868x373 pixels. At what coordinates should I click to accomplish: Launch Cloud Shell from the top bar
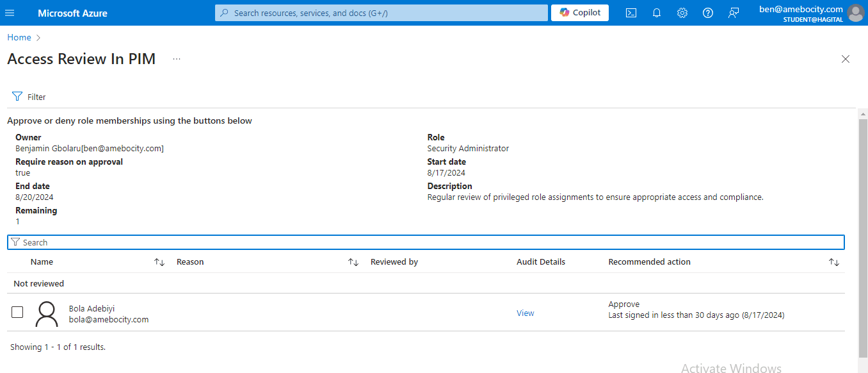[x=631, y=13]
